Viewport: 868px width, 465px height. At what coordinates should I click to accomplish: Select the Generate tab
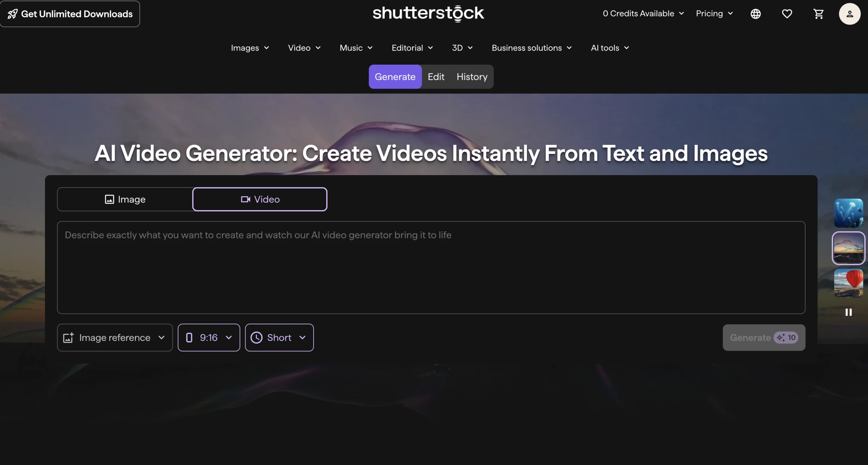395,77
